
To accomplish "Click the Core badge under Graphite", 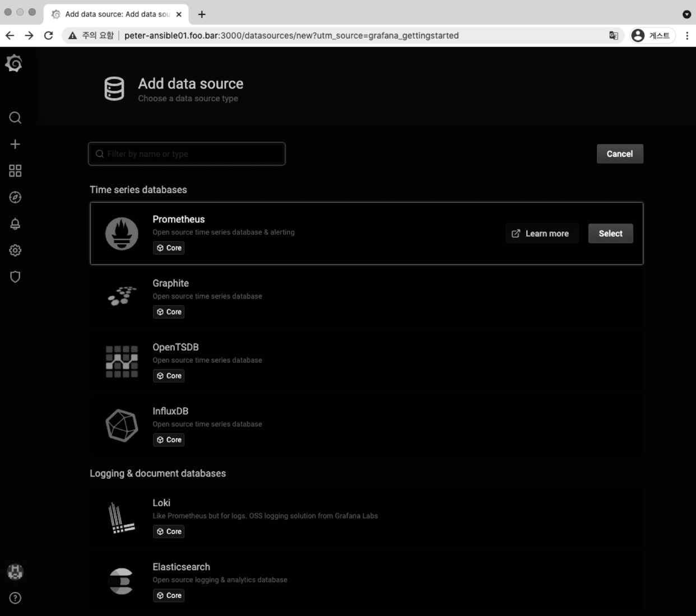I will pos(169,311).
